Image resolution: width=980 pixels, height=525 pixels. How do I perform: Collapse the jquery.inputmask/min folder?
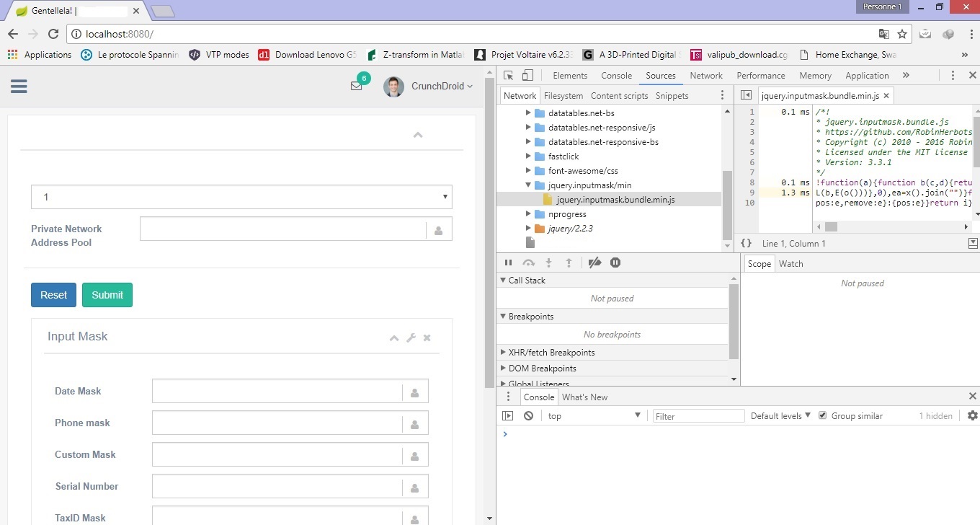pos(528,185)
